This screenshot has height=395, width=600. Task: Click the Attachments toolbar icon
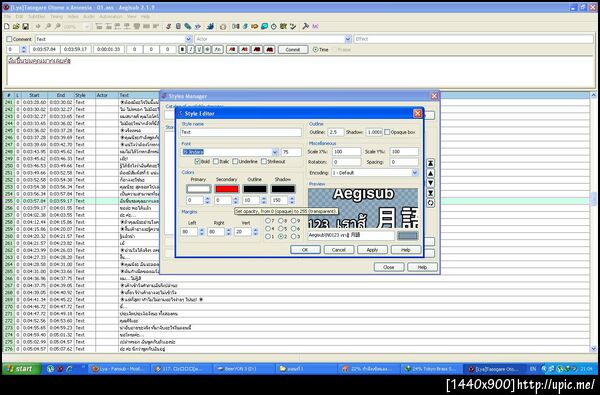pos(188,26)
